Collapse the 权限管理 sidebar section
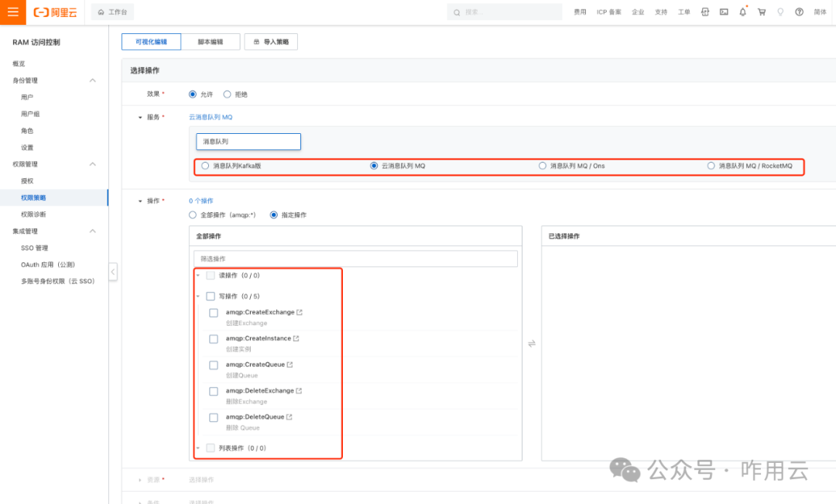This screenshot has width=836, height=504. tap(92, 164)
